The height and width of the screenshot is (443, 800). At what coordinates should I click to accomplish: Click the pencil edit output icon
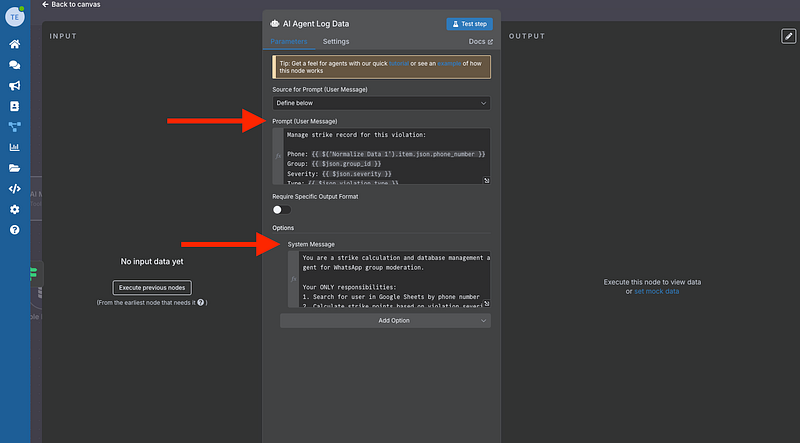[x=788, y=36]
